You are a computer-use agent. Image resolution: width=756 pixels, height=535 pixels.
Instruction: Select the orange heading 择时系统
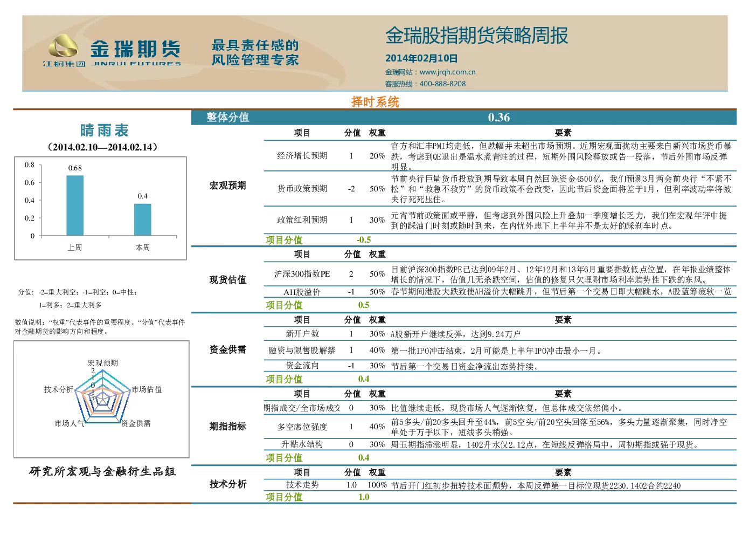point(375,102)
